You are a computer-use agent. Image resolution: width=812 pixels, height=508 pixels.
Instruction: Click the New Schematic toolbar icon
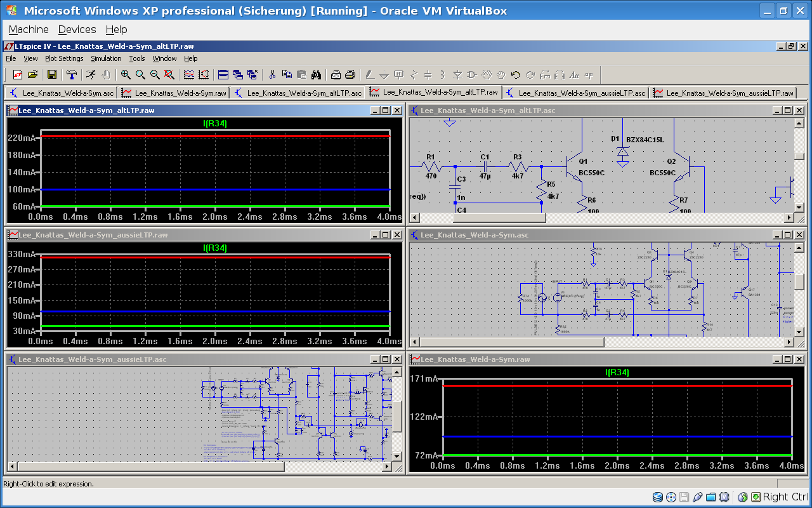click(17, 74)
